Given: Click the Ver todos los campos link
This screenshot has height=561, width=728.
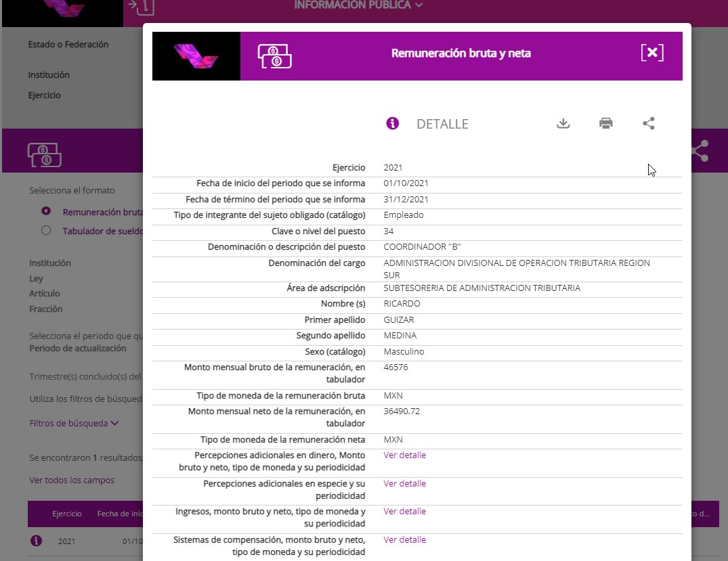Looking at the screenshot, I should [x=72, y=480].
